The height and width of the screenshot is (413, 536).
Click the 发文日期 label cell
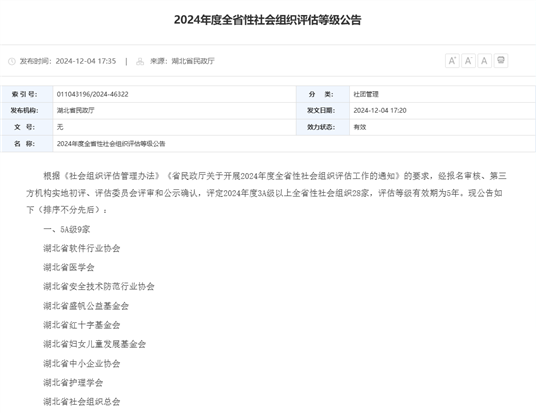(323, 110)
